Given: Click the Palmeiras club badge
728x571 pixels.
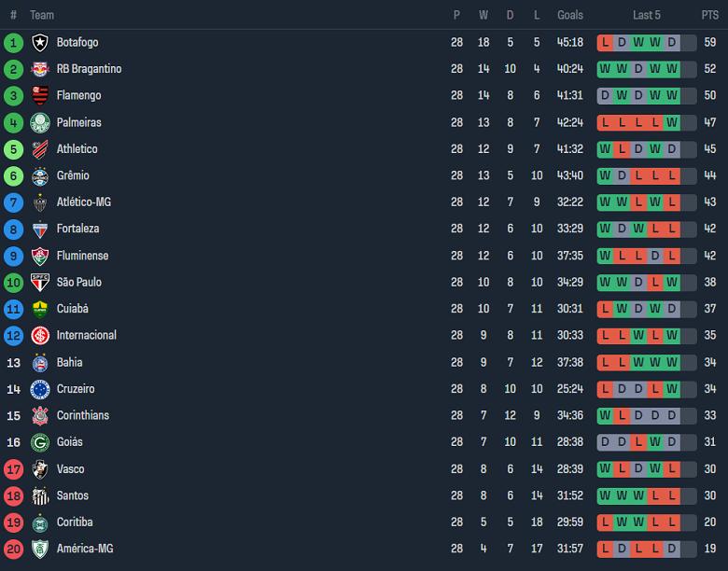Looking at the screenshot, I should click(39, 122).
